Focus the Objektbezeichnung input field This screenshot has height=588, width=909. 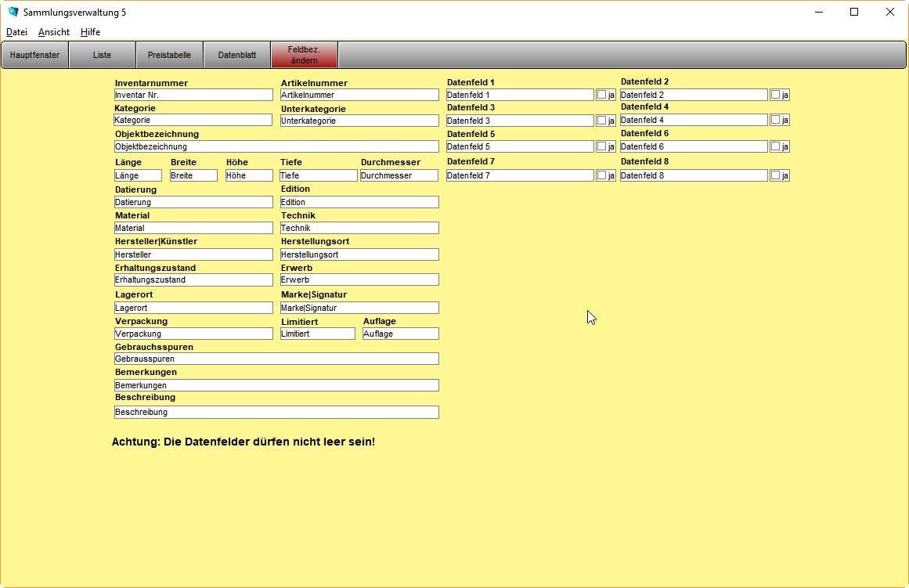pos(276,146)
